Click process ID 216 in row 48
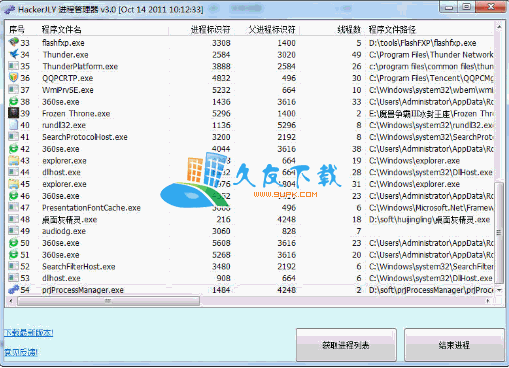Screen dimensions: 509x368 pos(223,219)
